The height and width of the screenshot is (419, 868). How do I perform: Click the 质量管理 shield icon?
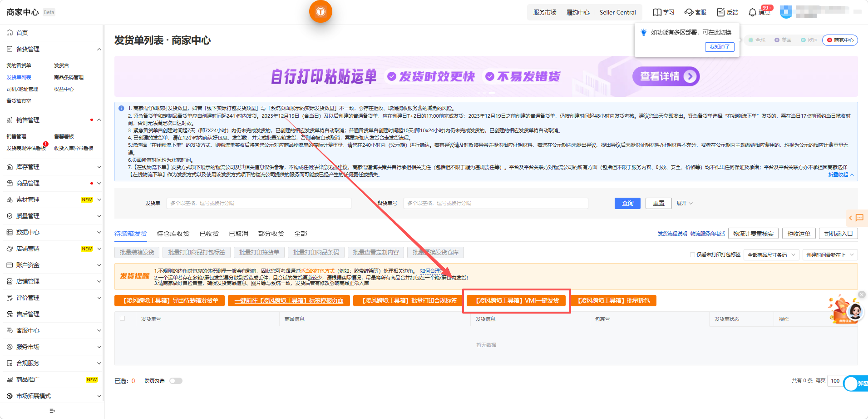pyautogui.click(x=10, y=216)
